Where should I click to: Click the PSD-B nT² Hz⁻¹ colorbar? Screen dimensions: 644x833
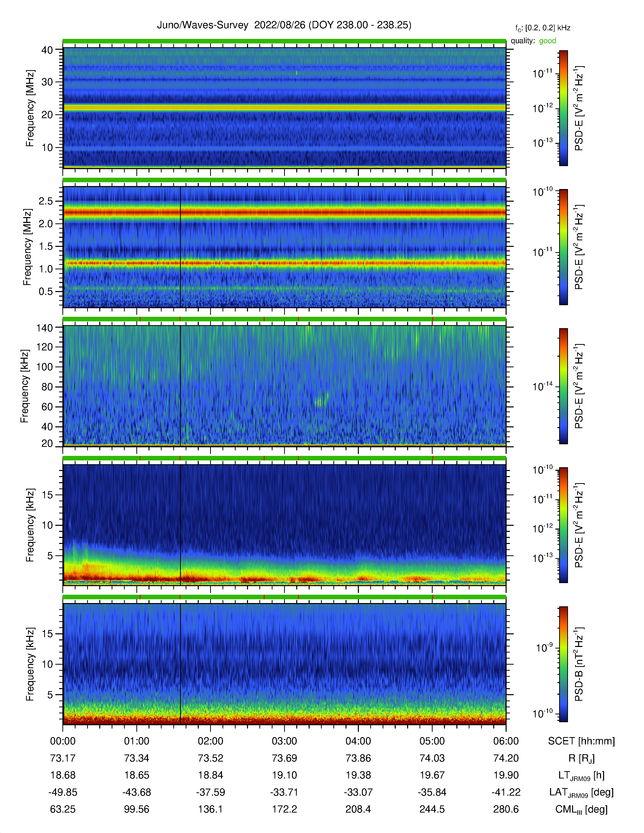click(563, 664)
